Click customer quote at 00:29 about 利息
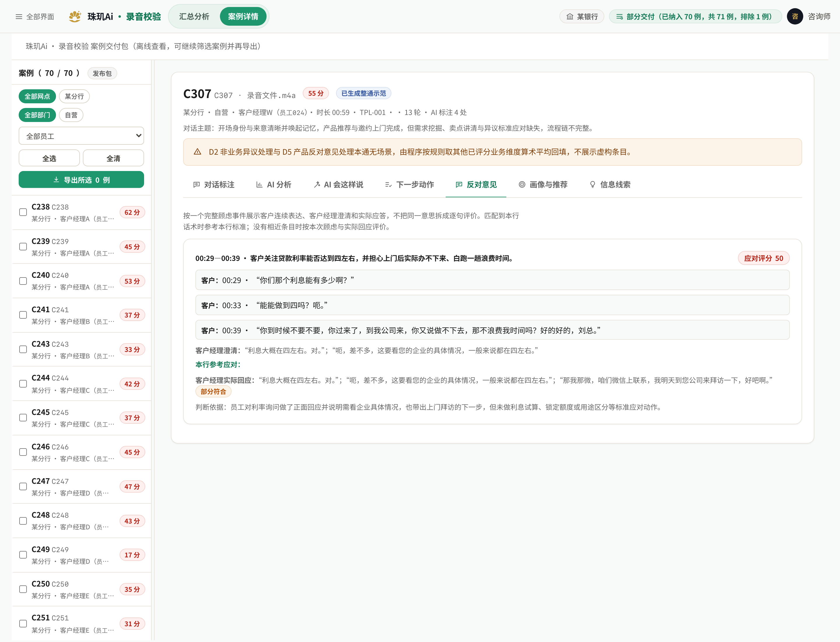840x642 pixels. coord(492,280)
